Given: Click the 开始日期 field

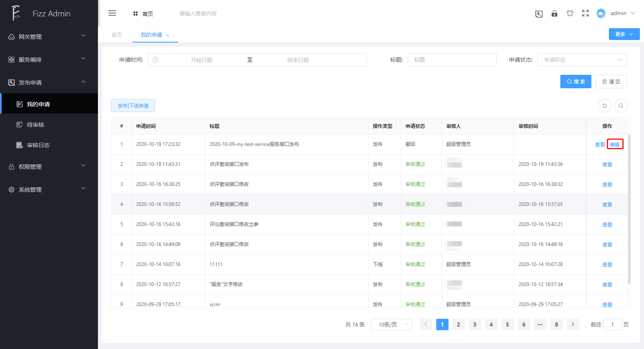Looking at the screenshot, I should pyautogui.click(x=201, y=60).
